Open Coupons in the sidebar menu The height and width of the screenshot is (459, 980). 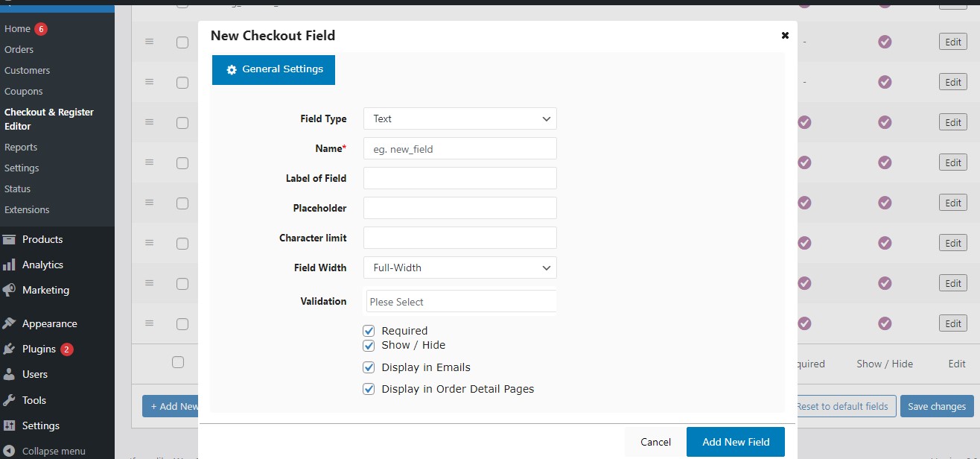pyautogui.click(x=24, y=91)
